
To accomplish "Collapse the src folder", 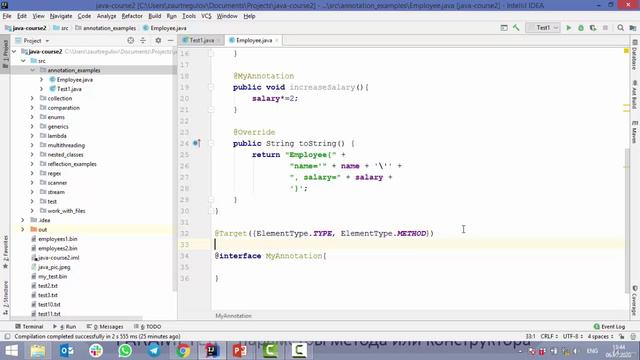I will point(23,61).
